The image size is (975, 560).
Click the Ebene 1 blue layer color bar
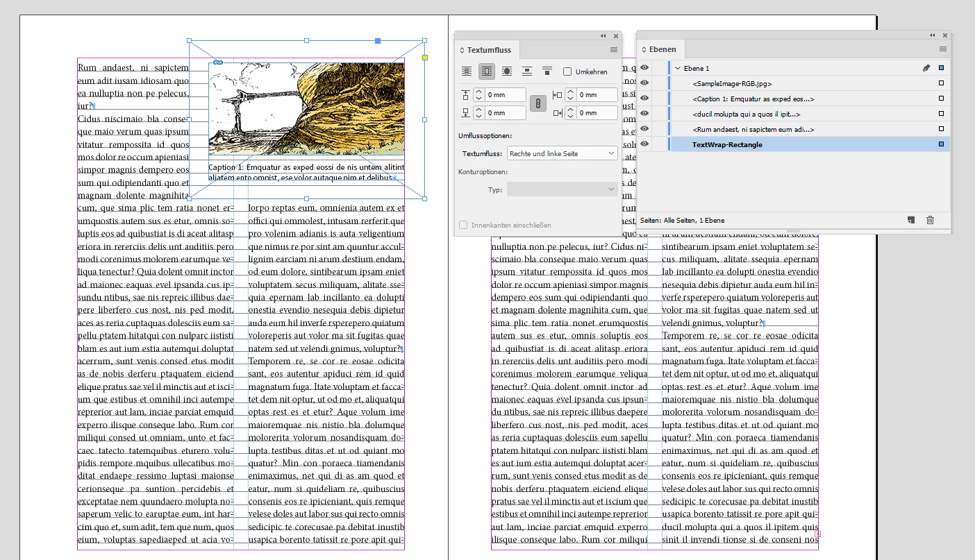point(669,68)
